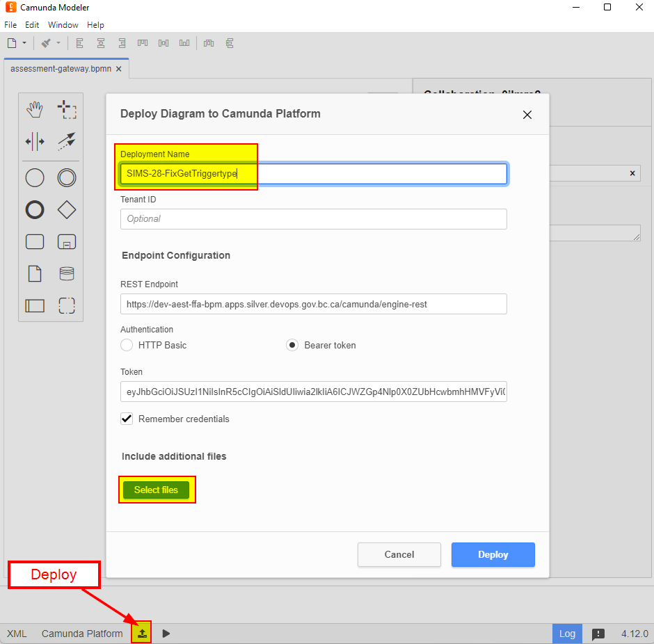Distribute elements horizontally toolbar icon

coord(209,43)
